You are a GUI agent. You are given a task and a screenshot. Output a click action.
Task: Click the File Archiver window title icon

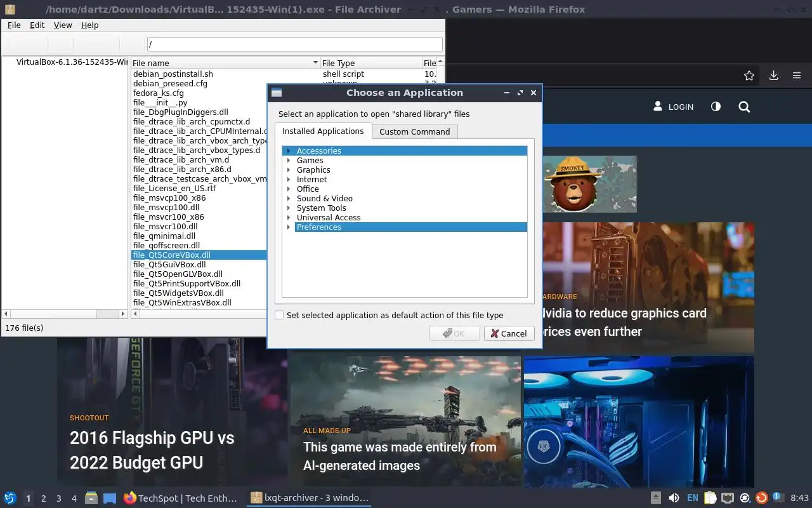[x=10, y=9]
